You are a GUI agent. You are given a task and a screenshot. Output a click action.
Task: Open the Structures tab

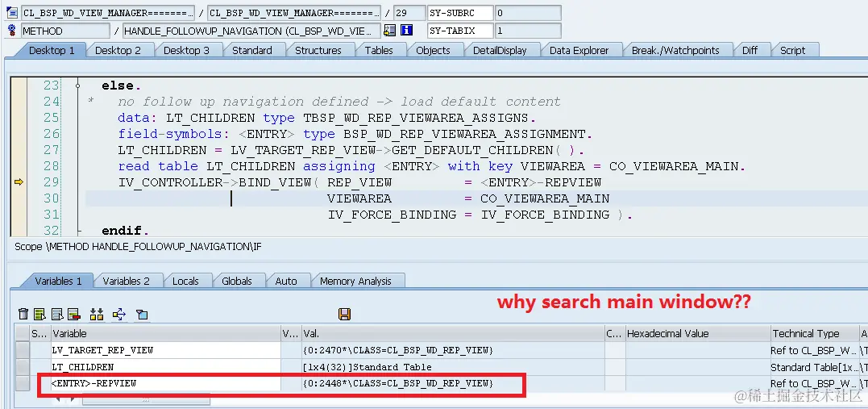pos(318,51)
